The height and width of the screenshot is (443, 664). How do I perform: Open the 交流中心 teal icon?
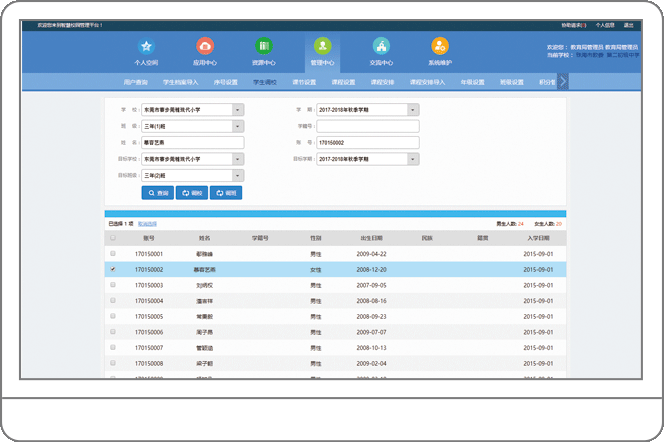(x=381, y=46)
